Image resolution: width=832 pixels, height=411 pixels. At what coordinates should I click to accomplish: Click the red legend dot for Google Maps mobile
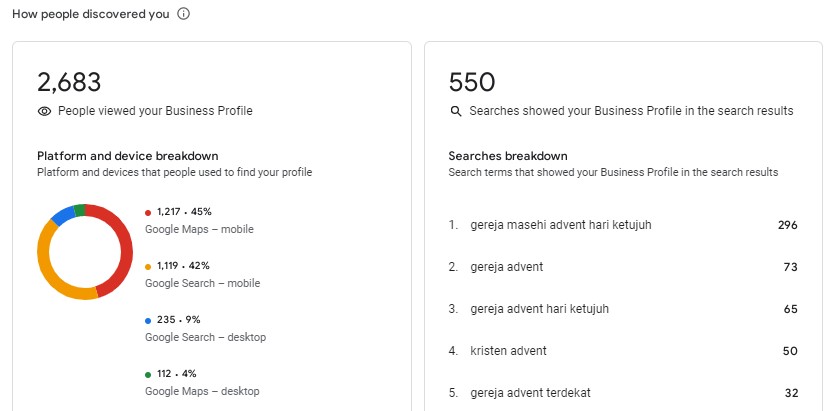tap(148, 212)
